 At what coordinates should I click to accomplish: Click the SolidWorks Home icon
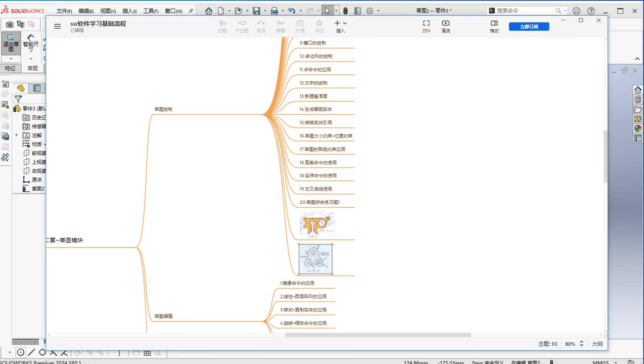point(209,11)
